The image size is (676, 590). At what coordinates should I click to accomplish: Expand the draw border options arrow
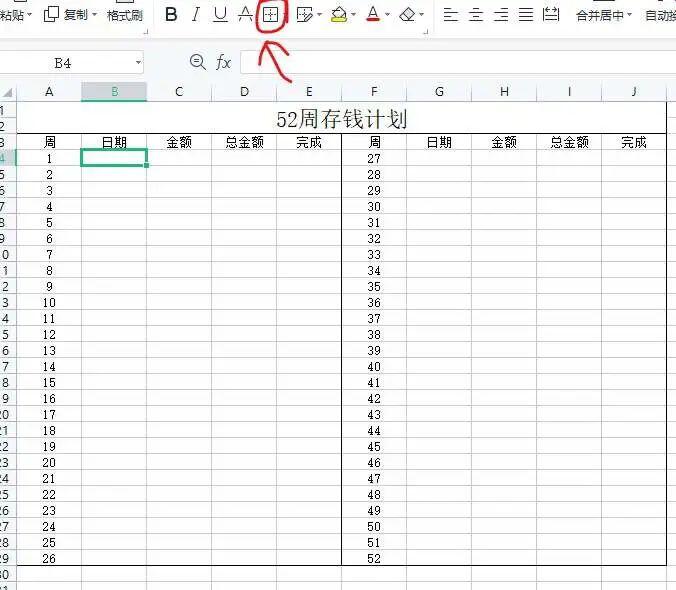[319, 15]
